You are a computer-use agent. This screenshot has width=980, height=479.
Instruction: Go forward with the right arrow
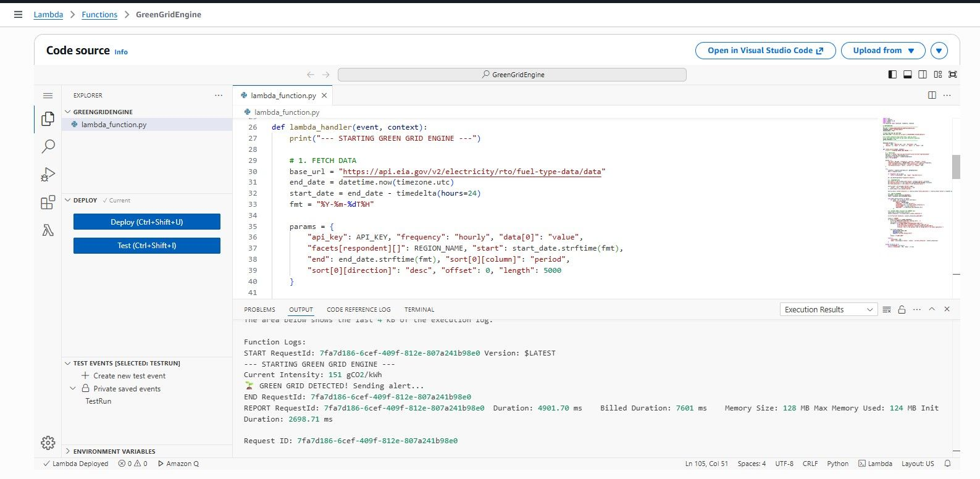tap(326, 75)
